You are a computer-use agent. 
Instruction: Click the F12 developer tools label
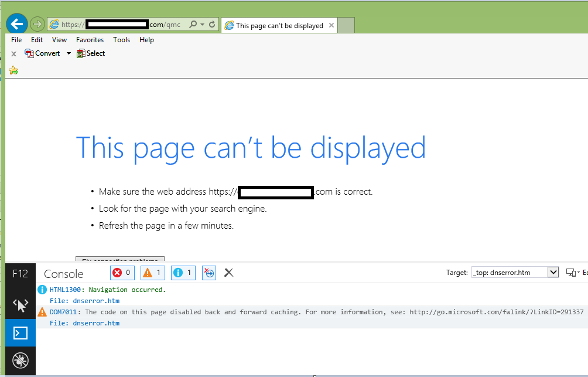(20, 274)
